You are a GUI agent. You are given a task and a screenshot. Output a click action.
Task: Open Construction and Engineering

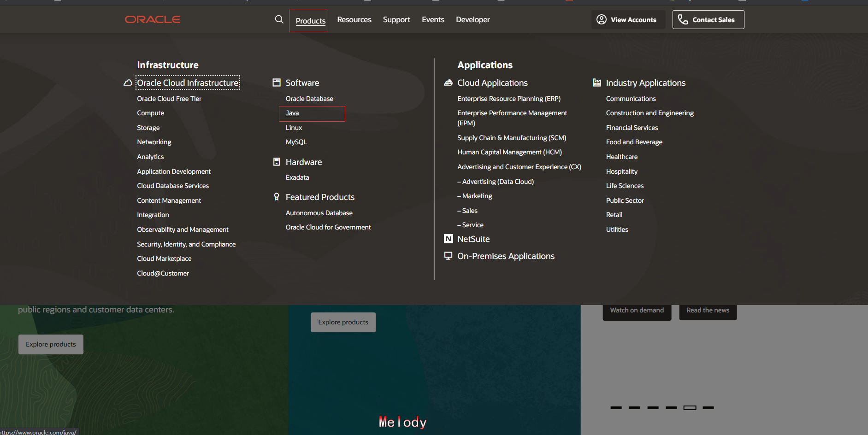650,113
